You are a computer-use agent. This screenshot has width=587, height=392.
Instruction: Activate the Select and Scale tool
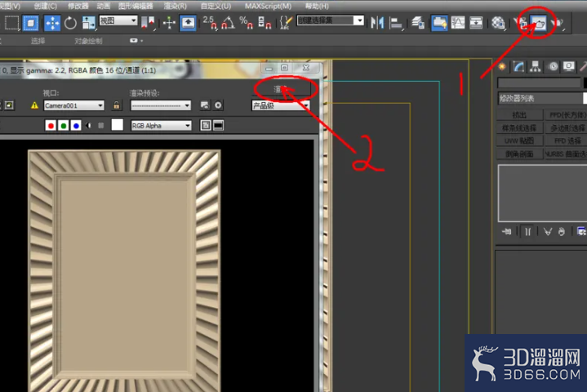pos(88,23)
